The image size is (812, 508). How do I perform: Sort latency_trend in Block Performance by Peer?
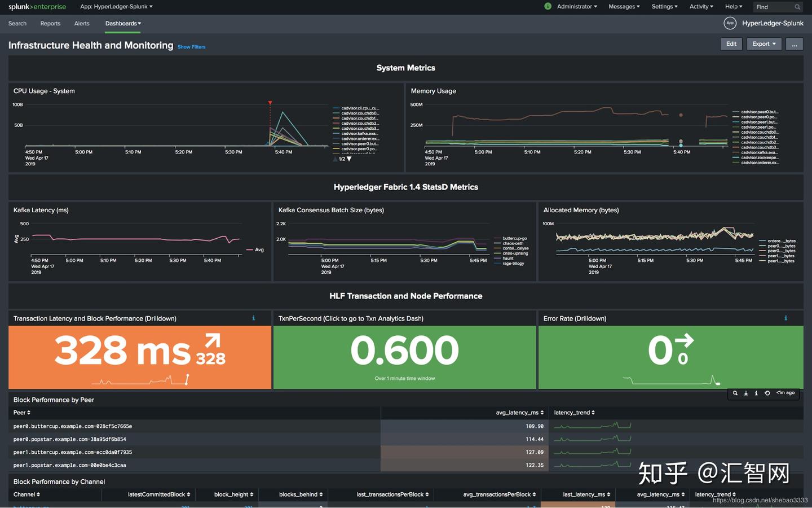[x=574, y=413]
